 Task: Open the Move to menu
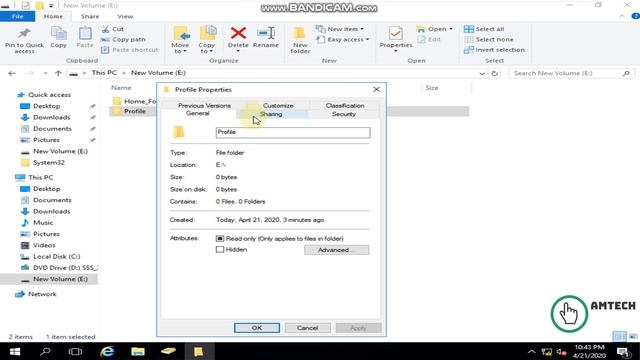pos(180,40)
